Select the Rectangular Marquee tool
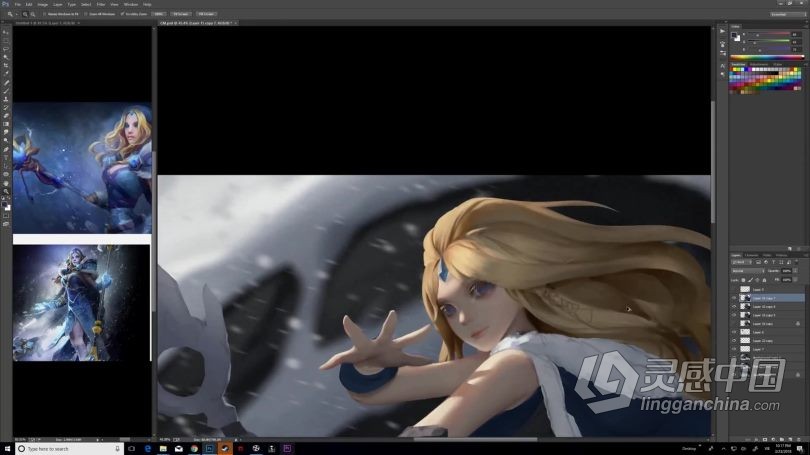Viewport: 810px width, 455px height. tap(6, 40)
